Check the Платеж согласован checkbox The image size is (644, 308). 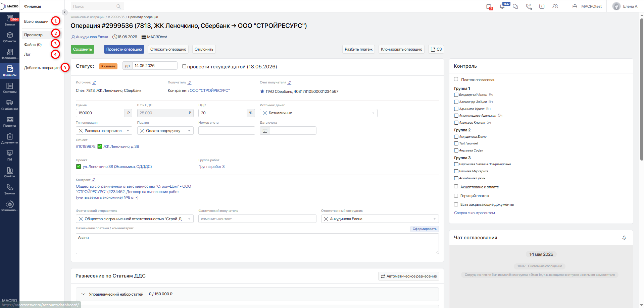click(456, 79)
